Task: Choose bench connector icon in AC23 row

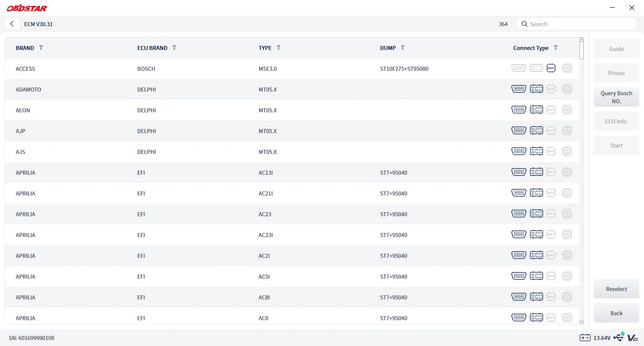Action: coord(536,214)
